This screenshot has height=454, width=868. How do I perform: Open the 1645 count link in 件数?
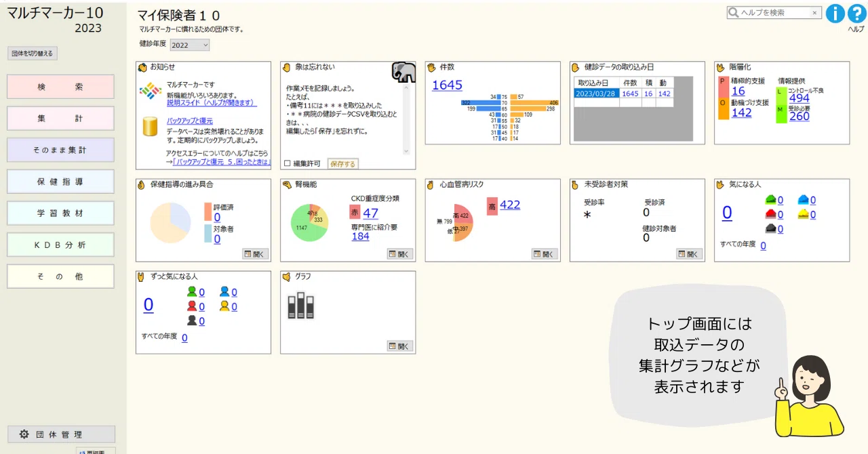coord(448,85)
